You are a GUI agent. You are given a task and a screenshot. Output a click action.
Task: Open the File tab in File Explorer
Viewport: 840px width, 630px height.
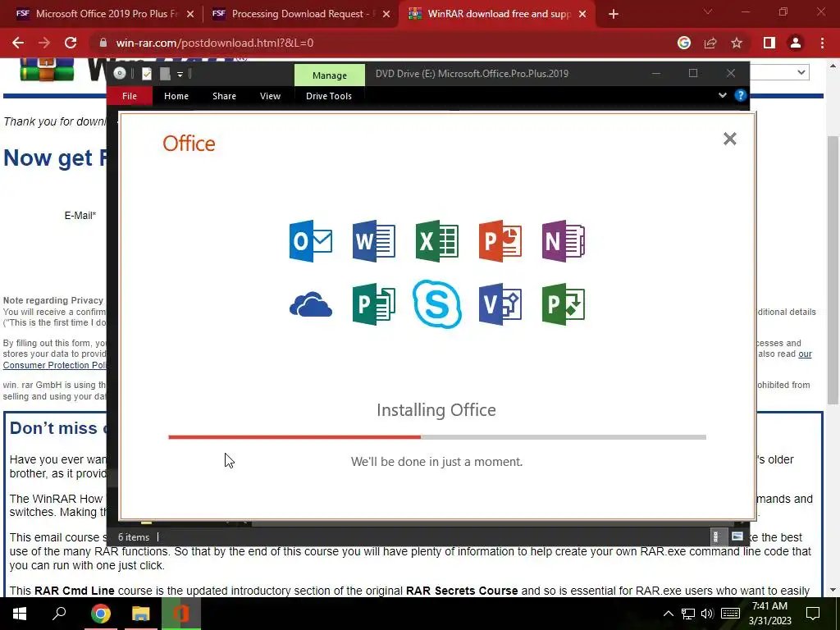pyautogui.click(x=130, y=96)
